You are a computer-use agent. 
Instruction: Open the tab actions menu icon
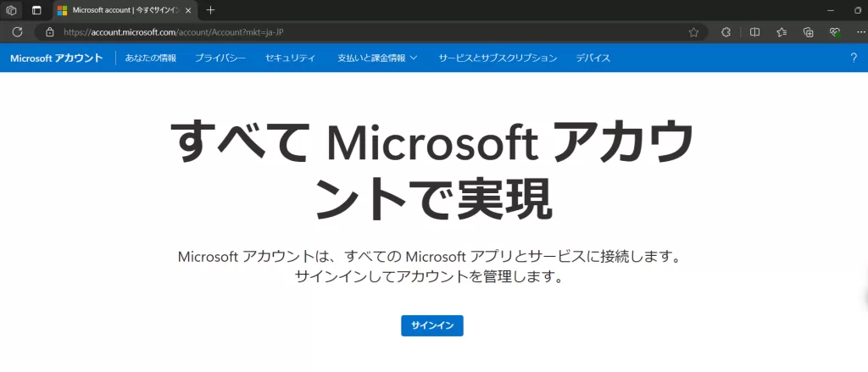pos(36,10)
